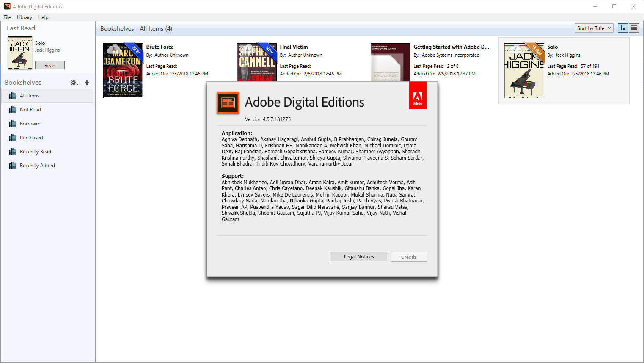The width and height of the screenshot is (644, 363).
Task: Click the Not Read bookshelf icon
Action: point(13,110)
